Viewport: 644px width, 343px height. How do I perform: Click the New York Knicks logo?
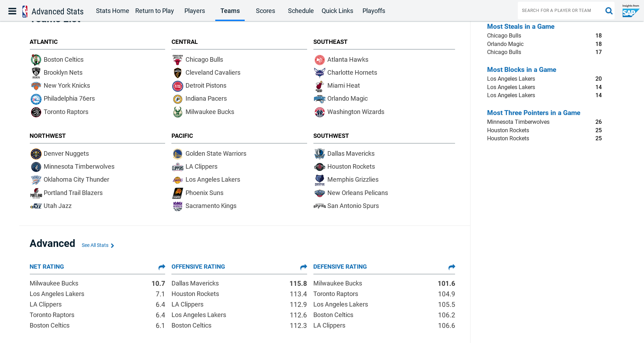pyautogui.click(x=36, y=86)
